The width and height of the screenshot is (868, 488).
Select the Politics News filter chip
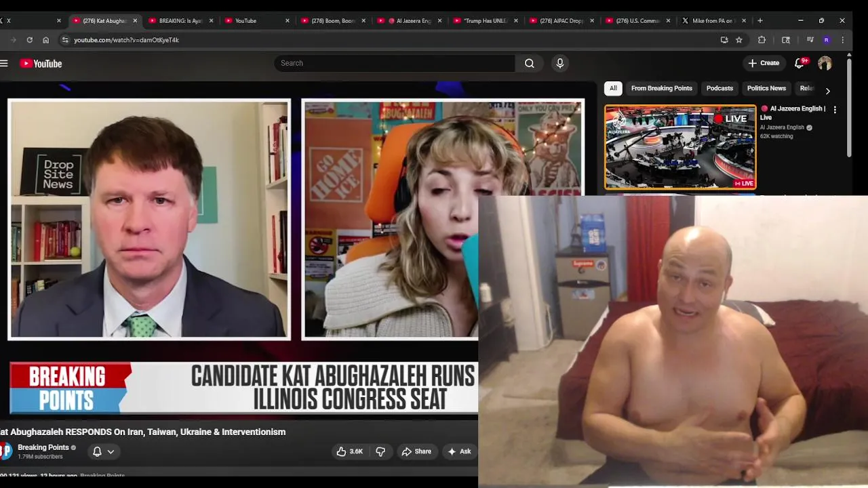click(766, 88)
